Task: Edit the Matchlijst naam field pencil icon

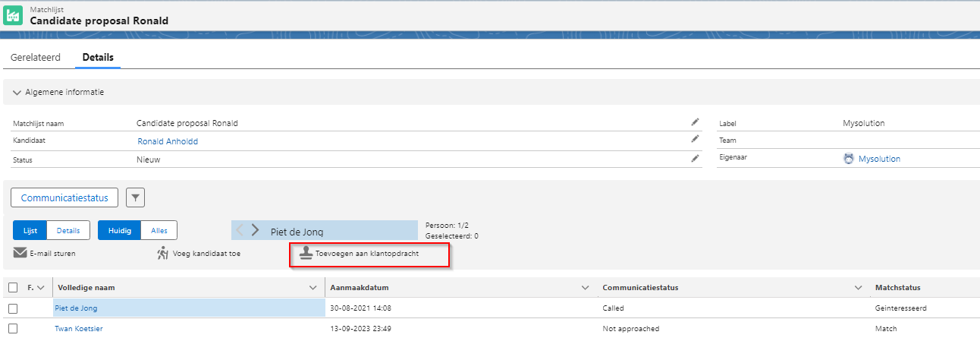Action: (694, 122)
